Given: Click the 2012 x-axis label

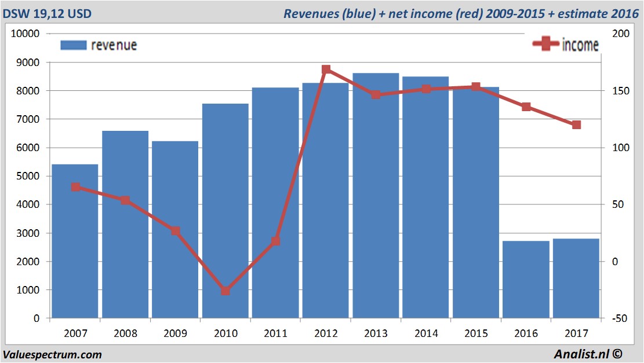Looking at the screenshot, I should click(326, 333).
